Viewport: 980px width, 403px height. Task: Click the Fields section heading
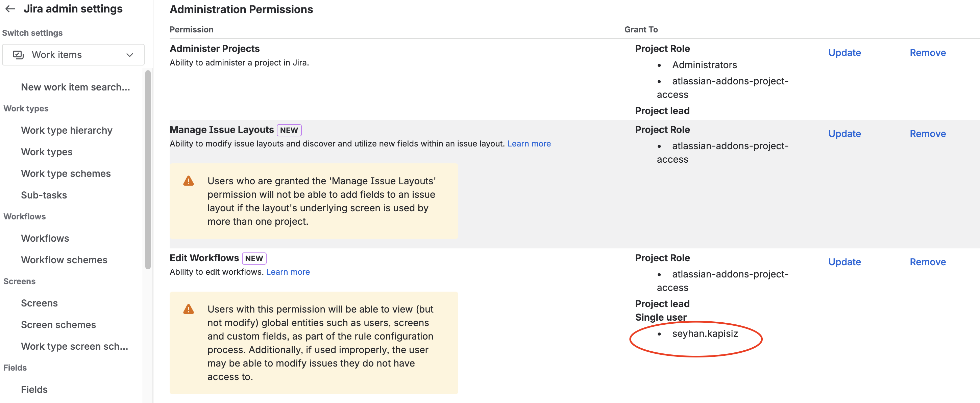click(x=15, y=368)
